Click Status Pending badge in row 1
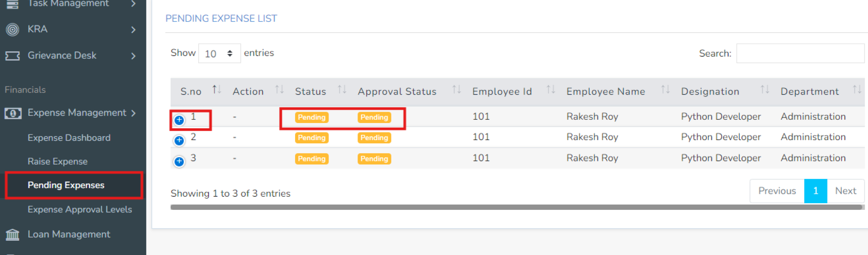Screen dimensions: 868x255 coord(312,117)
